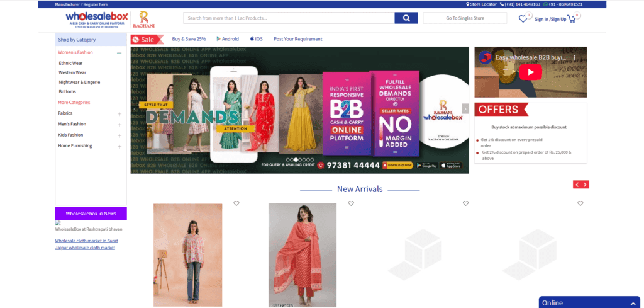Expand Kids Fashion category
Viewport: 644px width, 308px height.
tap(119, 135)
